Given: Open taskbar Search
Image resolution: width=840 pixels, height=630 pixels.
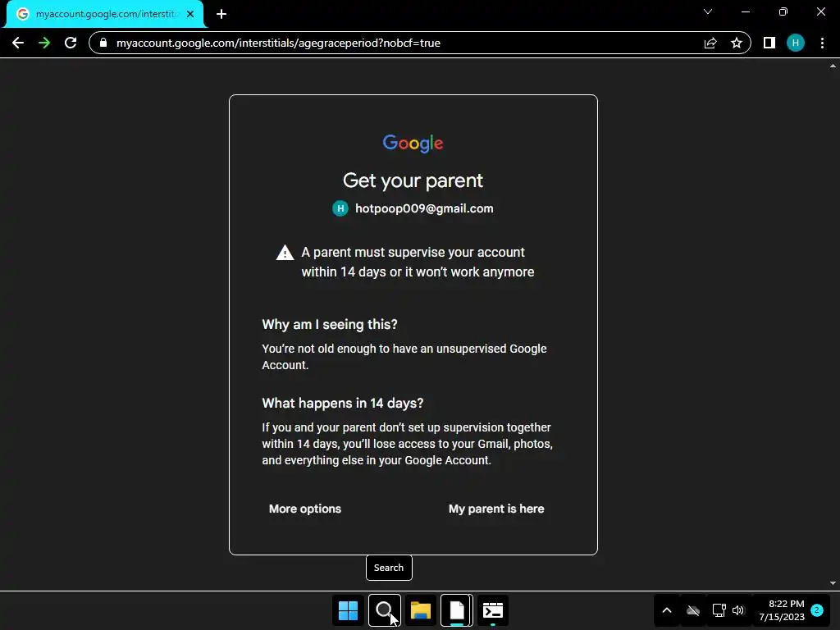Looking at the screenshot, I should point(384,610).
